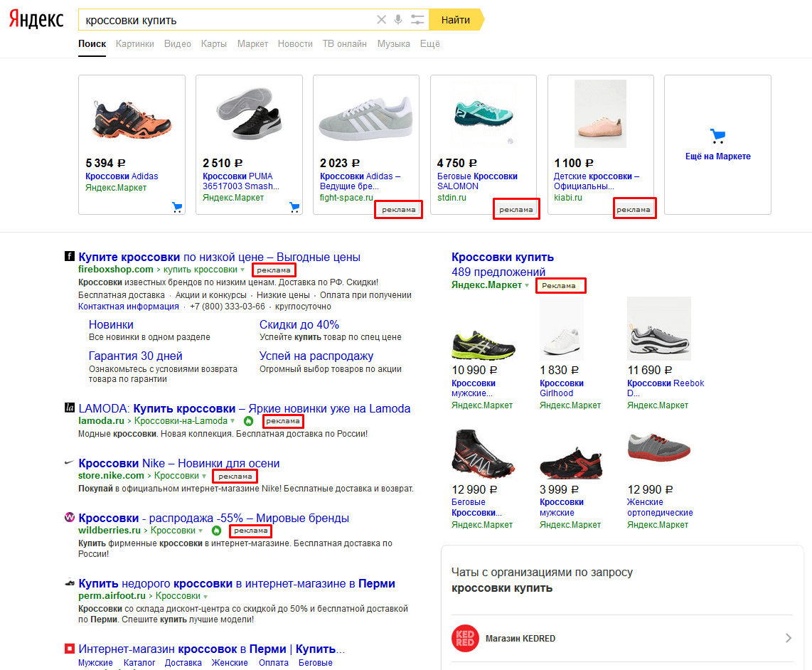Focus the search field containing кроссовки купить

[228, 20]
